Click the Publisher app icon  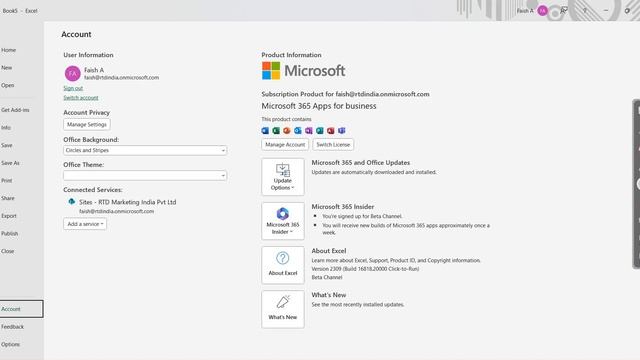(x=320, y=131)
